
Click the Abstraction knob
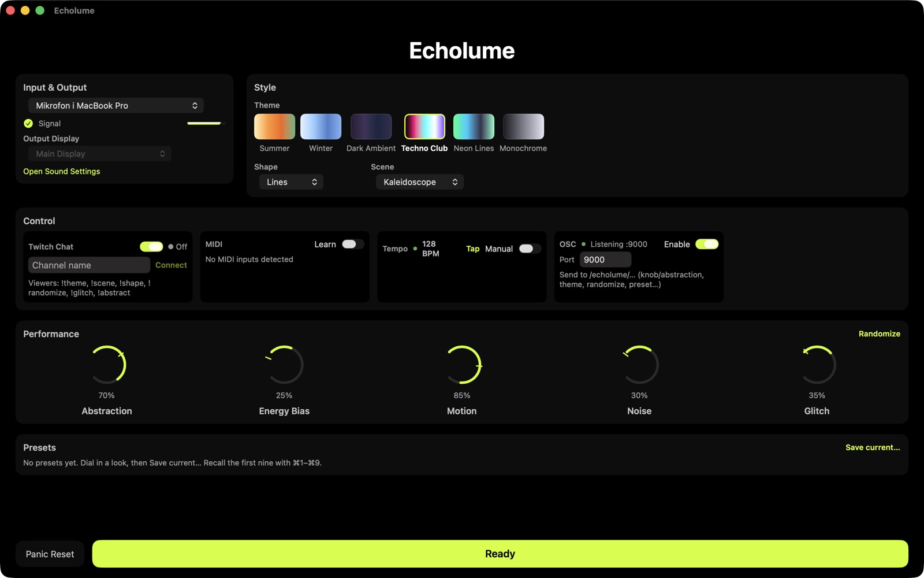[x=107, y=365]
